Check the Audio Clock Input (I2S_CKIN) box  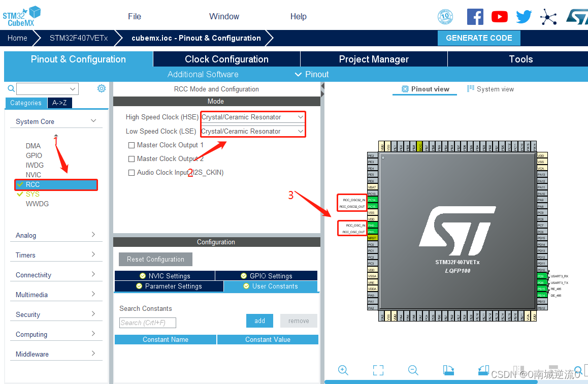click(x=130, y=172)
